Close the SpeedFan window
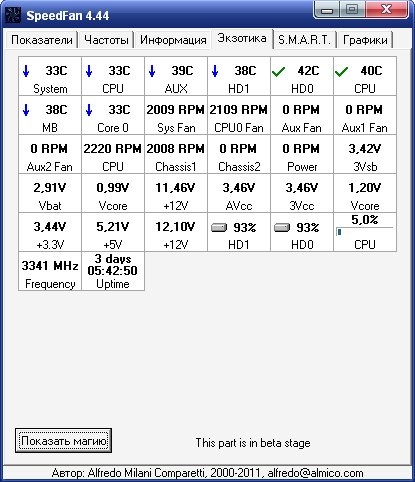The width and height of the screenshot is (415, 482). [386, 10]
